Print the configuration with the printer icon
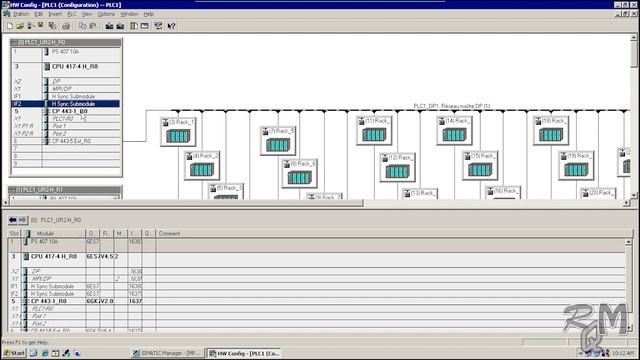 click(66, 26)
